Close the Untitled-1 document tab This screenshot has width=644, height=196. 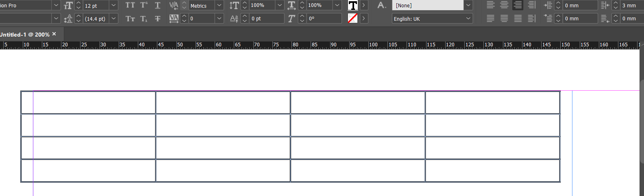pyautogui.click(x=54, y=34)
